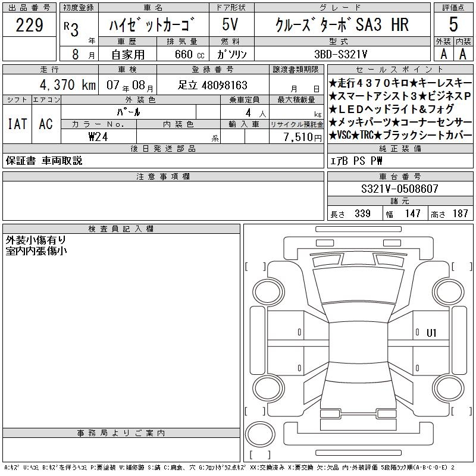
Task: Select the line ★VSC★TRC★ブラックシートカバー
Action: click(400, 135)
